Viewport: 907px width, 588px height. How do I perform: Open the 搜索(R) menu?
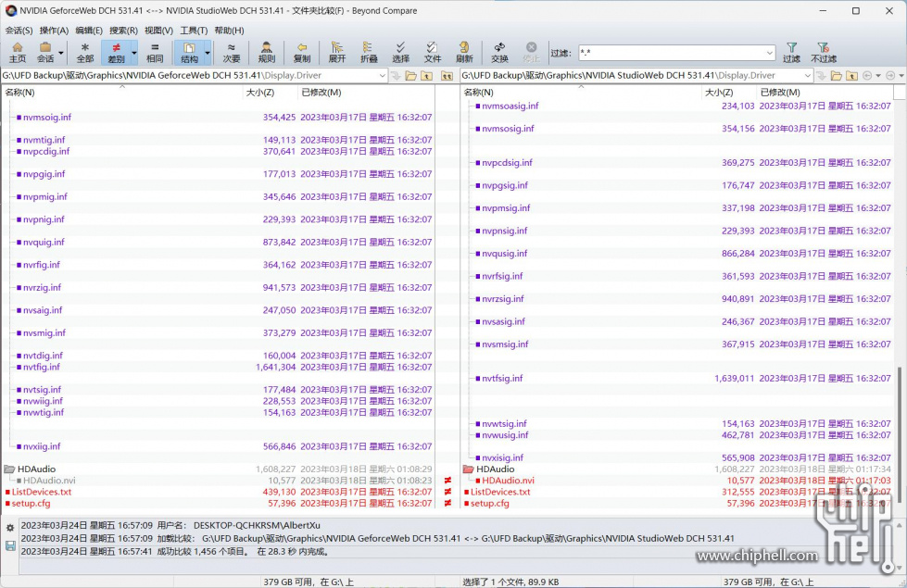(x=123, y=31)
